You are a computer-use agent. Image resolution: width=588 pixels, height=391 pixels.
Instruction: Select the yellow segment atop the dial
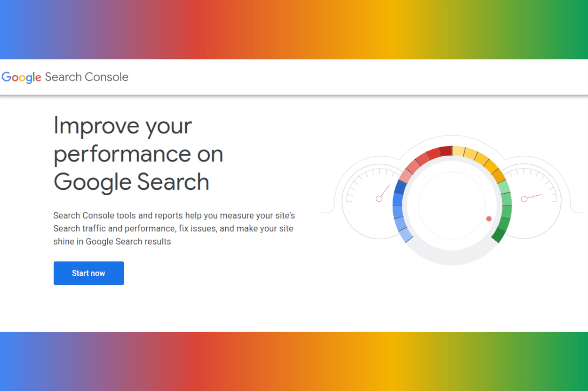point(459,151)
